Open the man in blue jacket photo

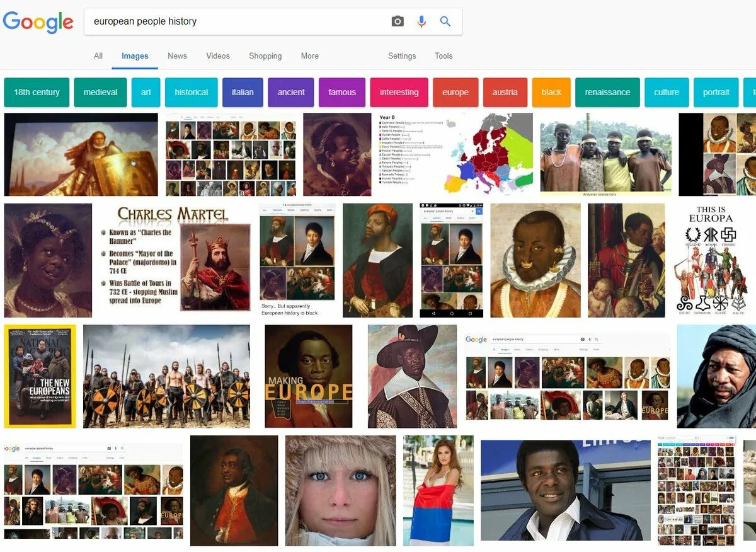click(566, 491)
